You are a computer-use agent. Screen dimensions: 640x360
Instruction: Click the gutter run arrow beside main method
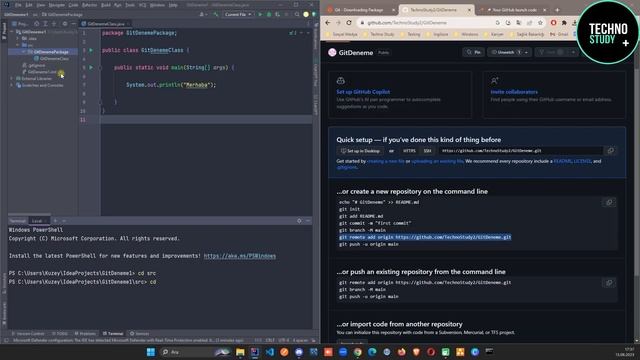pyautogui.click(x=91, y=67)
